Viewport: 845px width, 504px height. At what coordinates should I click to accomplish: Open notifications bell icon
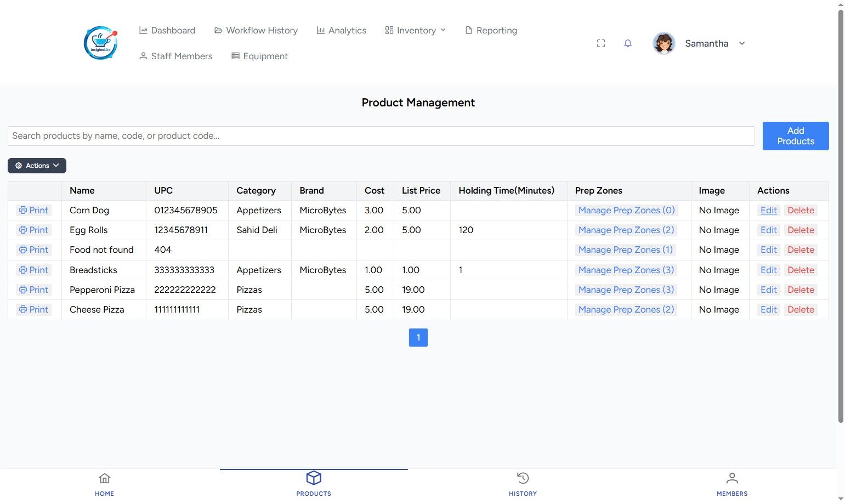(628, 43)
